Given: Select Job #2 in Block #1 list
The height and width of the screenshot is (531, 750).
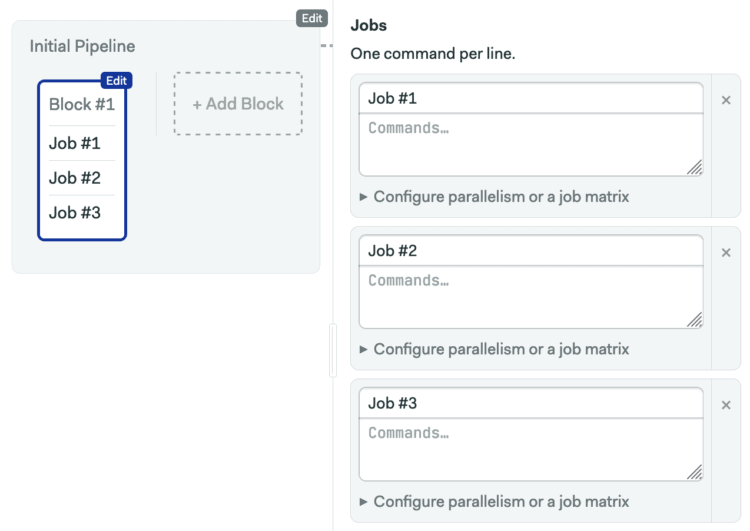Looking at the screenshot, I should tap(75, 178).
